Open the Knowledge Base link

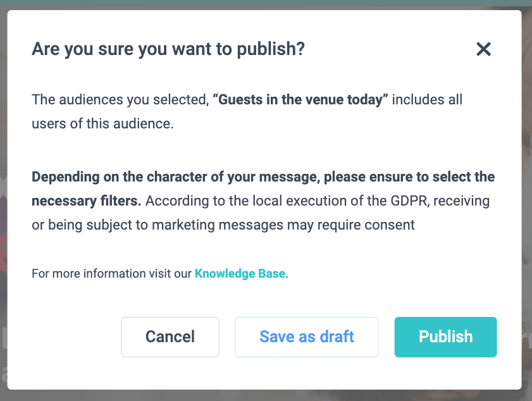(x=240, y=274)
